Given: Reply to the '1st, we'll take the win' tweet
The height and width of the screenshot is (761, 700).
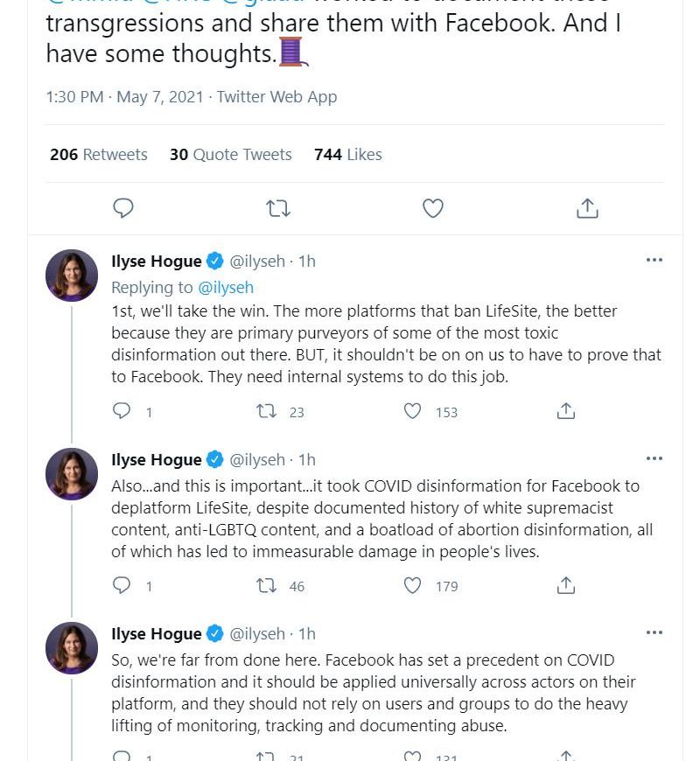Looking at the screenshot, I should pos(122,411).
